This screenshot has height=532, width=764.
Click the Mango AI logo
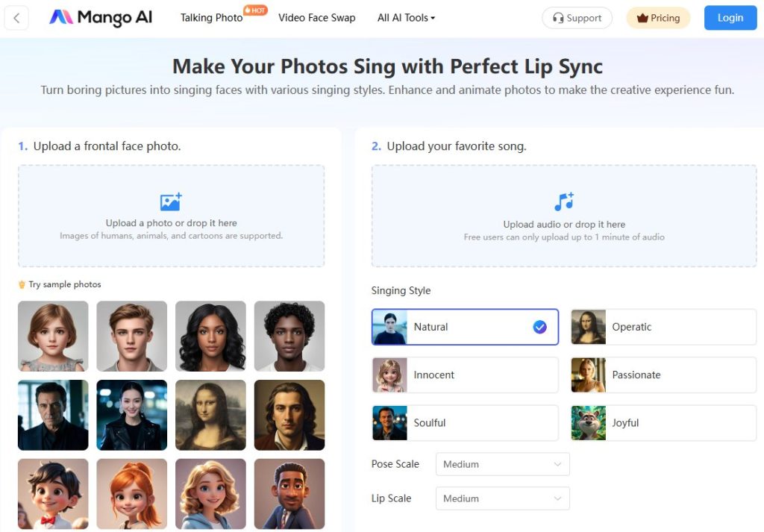pos(101,18)
